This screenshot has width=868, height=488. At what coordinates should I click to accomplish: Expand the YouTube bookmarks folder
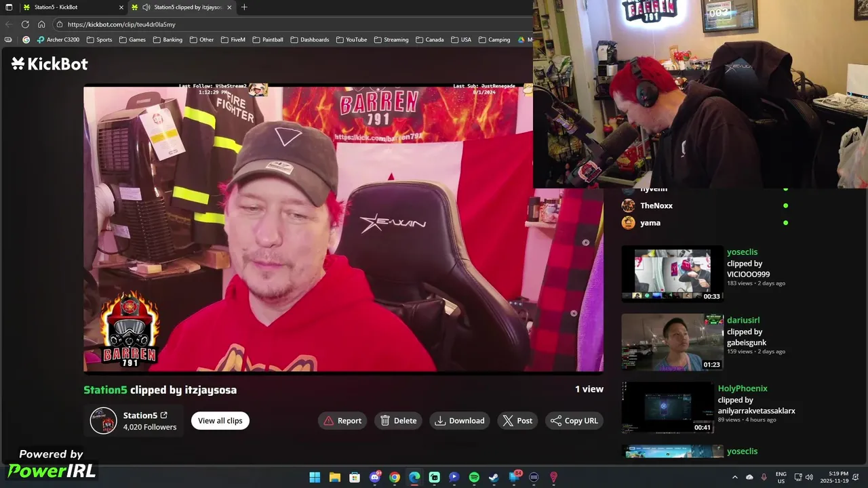click(351, 40)
